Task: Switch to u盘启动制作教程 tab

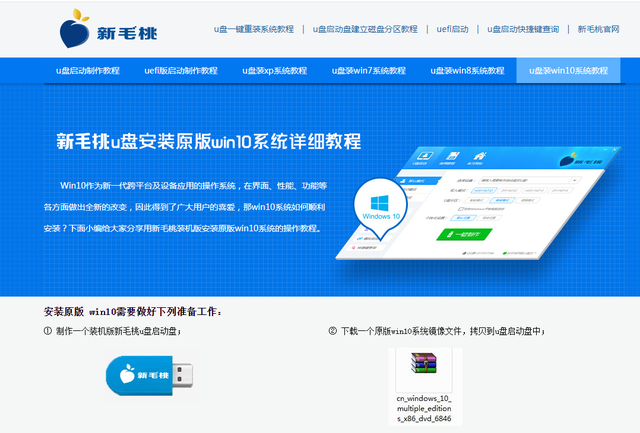Action: [x=88, y=71]
